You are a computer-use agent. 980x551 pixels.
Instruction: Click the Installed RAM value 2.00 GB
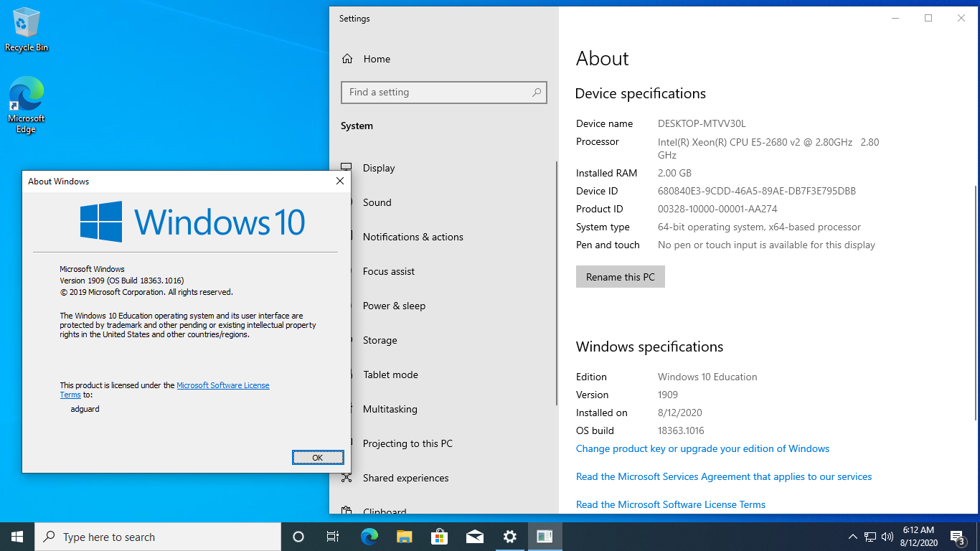674,173
